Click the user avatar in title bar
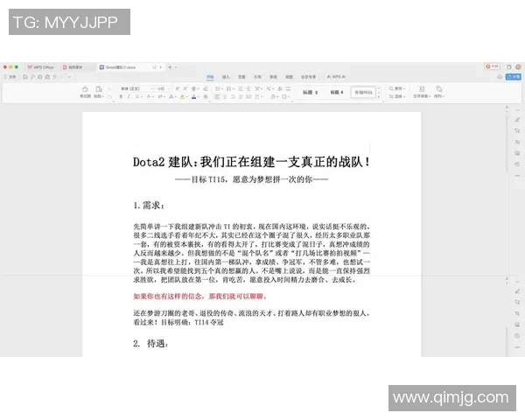The width and height of the screenshot is (525, 420). coord(518,66)
